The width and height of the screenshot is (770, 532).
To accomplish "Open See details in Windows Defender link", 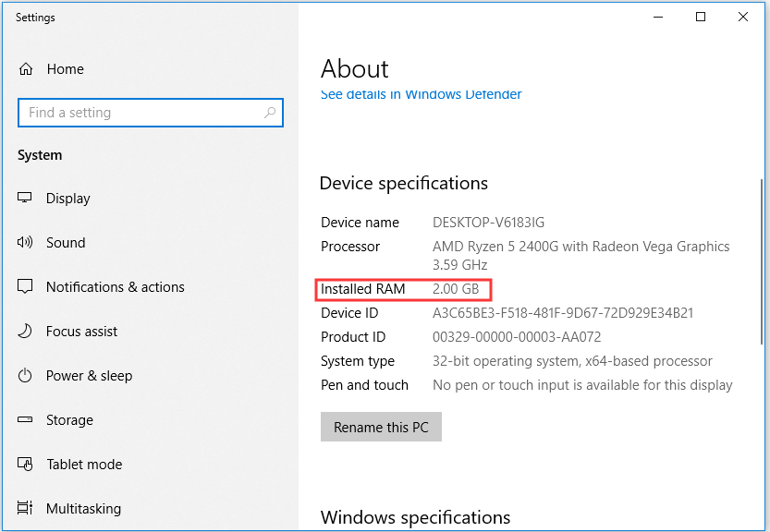I will coord(421,93).
